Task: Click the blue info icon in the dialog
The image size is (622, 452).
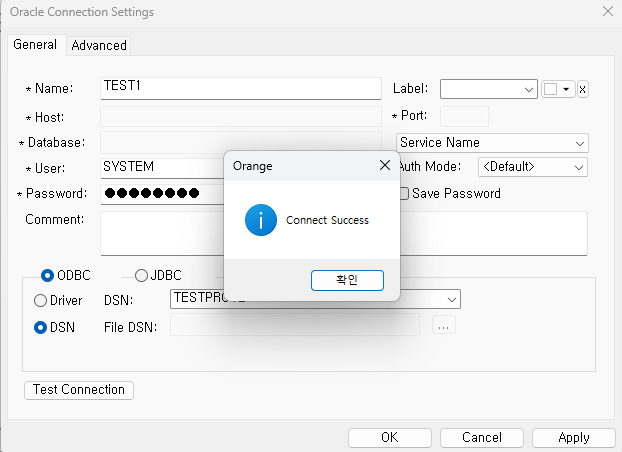Action: point(260,220)
